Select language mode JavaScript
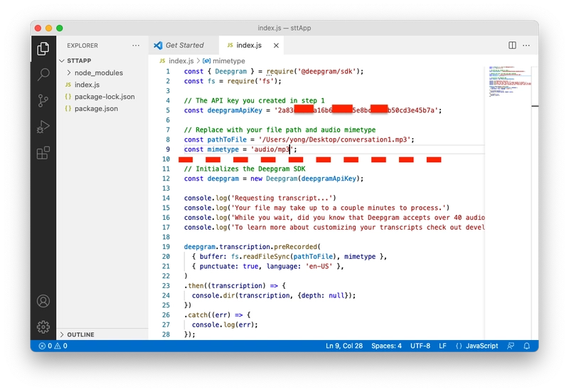The height and width of the screenshot is (392, 569). (x=482, y=346)
